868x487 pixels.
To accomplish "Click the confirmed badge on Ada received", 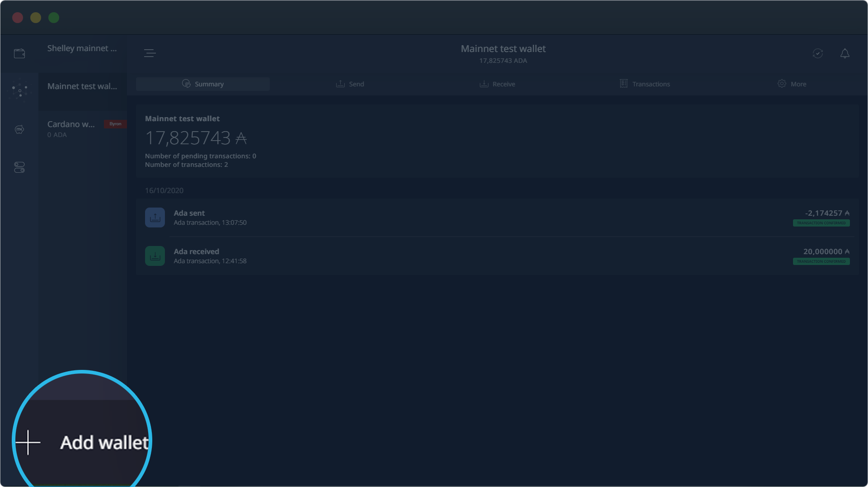I will click(821, 261).
